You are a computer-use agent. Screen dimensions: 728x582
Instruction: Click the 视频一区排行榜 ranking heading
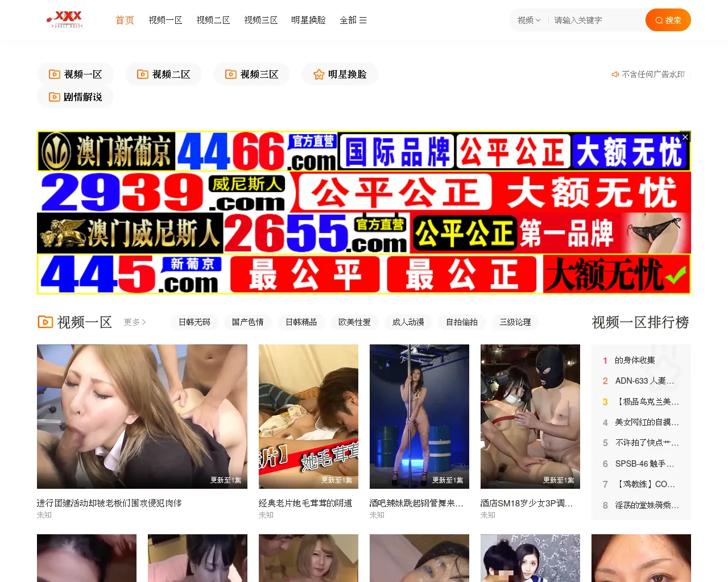[x=640, y=322]
